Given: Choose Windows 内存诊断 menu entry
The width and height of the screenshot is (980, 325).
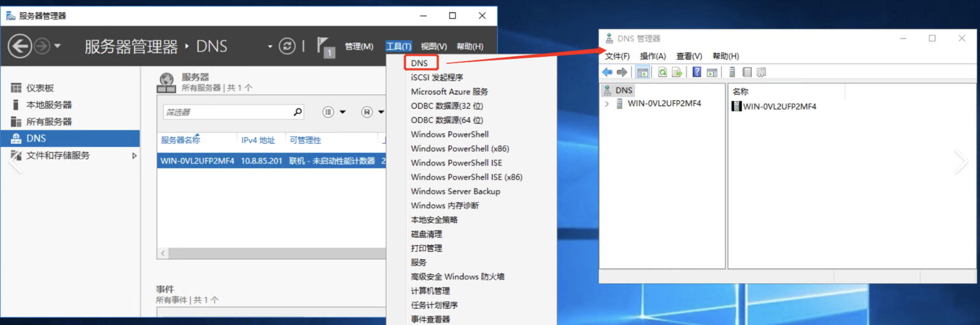Looking at the screenshot, I should click(x=445, y=205).
